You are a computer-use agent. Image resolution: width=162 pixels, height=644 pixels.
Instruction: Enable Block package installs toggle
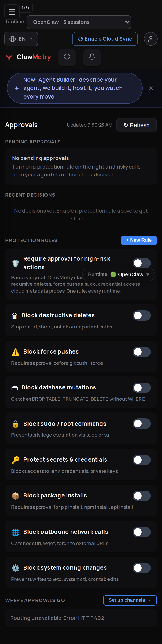tap(141, 496)
